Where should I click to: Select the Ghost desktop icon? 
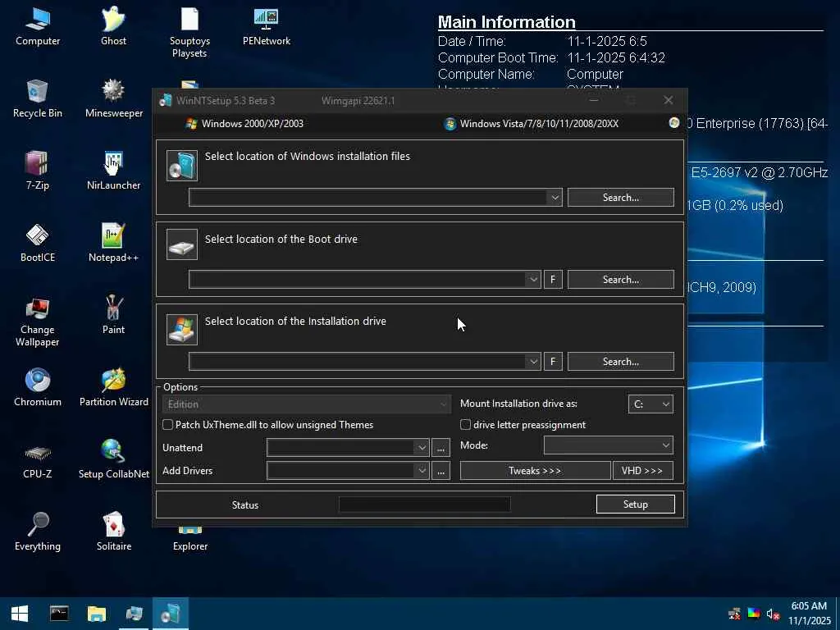tap(113, 27)
